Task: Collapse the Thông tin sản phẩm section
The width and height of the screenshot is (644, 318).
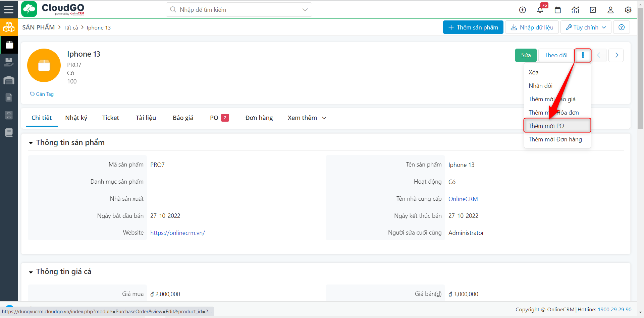Action: [x=31, y=143]
